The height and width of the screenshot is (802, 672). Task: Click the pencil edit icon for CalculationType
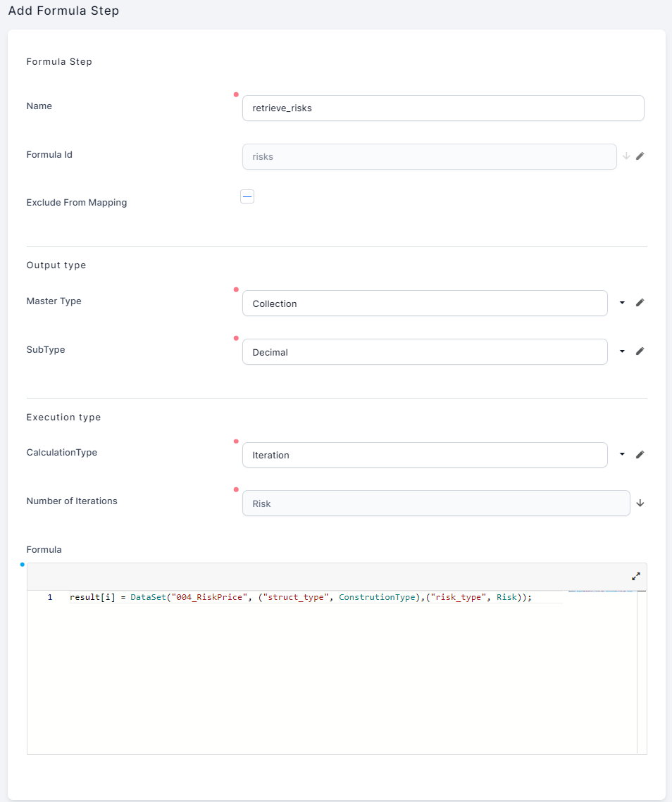tap(640, 455)
